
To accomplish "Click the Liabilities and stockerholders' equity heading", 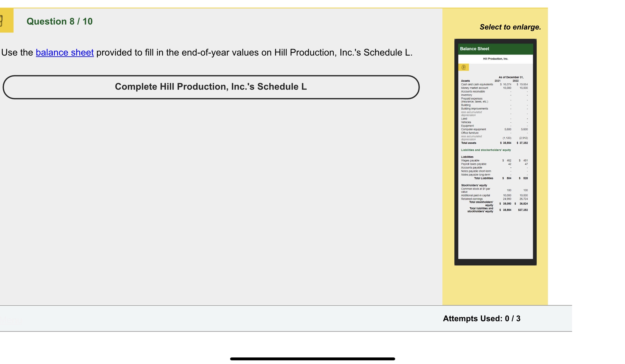I will pos(486,150).
